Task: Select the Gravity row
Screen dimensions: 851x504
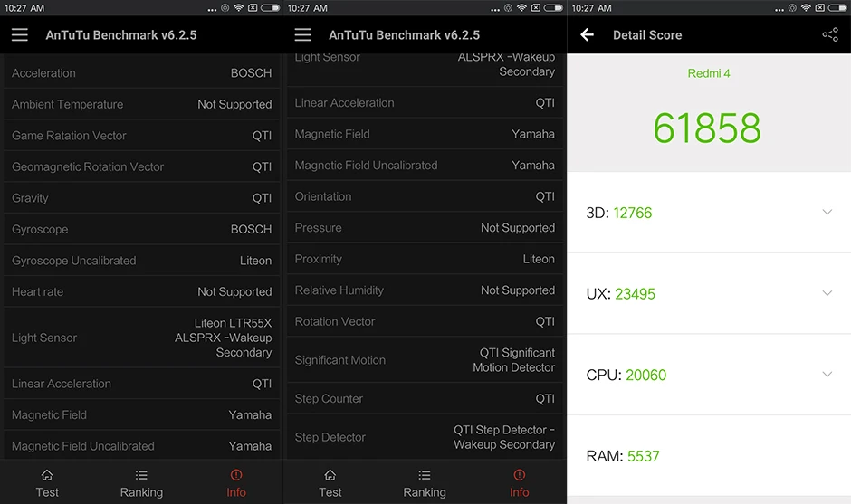Action: 141,198
